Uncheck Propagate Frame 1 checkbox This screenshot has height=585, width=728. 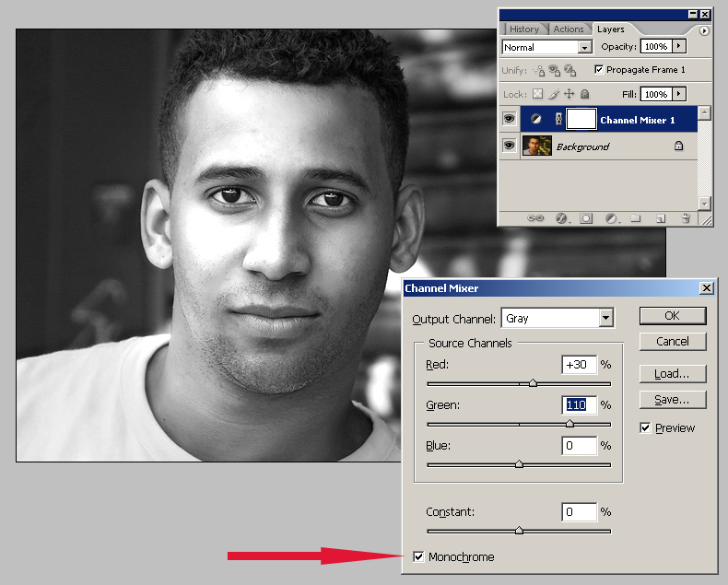click(599, 69)
